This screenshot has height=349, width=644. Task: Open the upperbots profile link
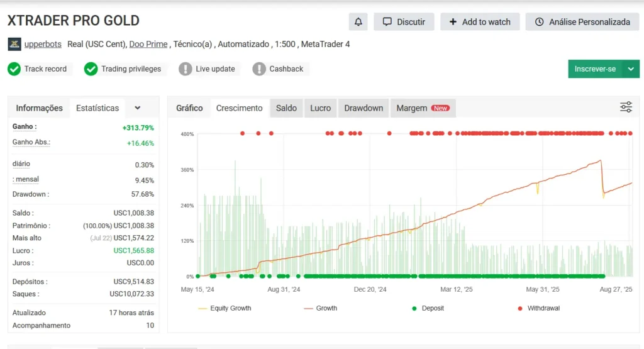tap(43, 45)
